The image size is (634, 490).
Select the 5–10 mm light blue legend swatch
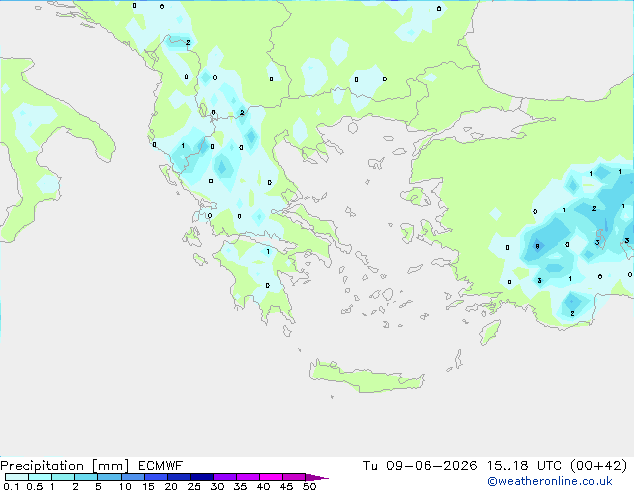109,477
